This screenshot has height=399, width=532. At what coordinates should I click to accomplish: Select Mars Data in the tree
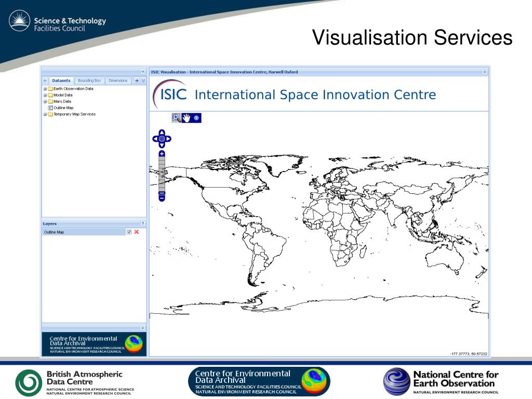pyautogui.click(x=62, y=101)
